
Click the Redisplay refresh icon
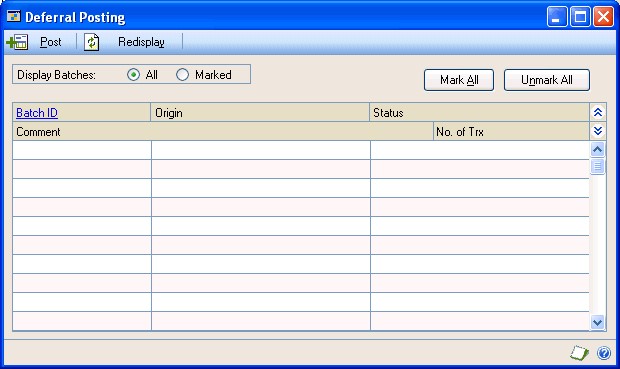tap(91, 42)
